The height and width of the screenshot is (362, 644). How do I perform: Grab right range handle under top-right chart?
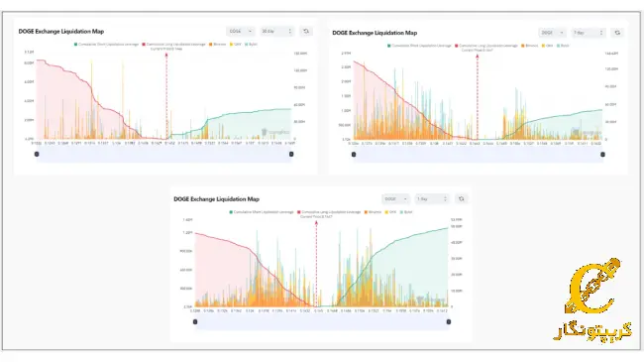602,155
